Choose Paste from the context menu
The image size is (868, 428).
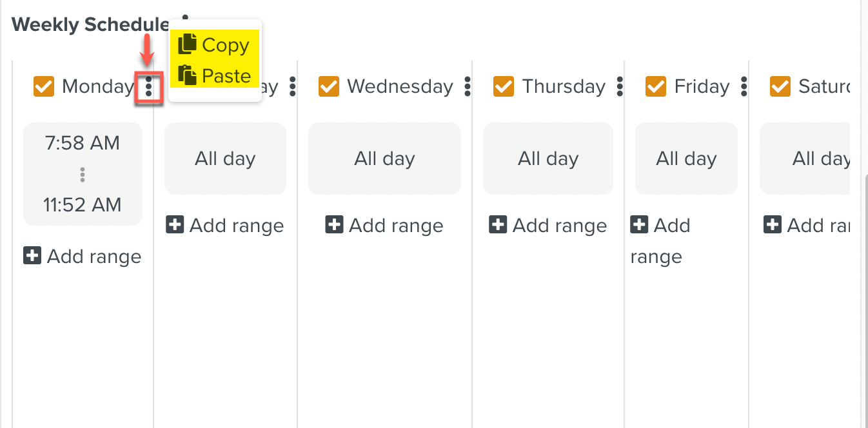pos(226,76)
